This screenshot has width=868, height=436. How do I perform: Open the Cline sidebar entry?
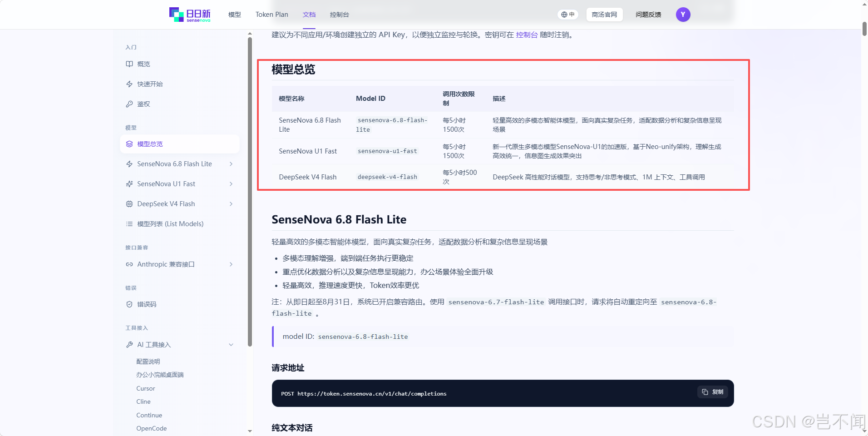pyautogui.click(x=143, y=401)
